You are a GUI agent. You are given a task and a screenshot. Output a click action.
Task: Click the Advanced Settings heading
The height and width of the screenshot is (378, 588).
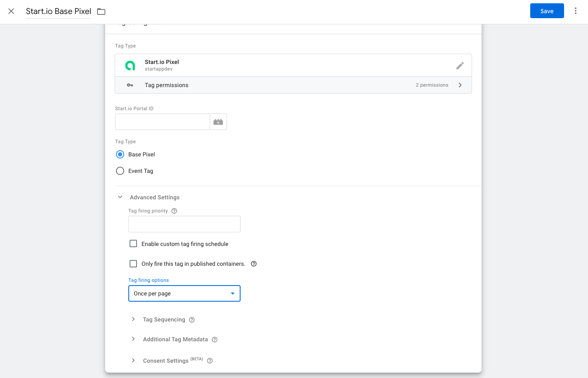(x=155, y=197)
